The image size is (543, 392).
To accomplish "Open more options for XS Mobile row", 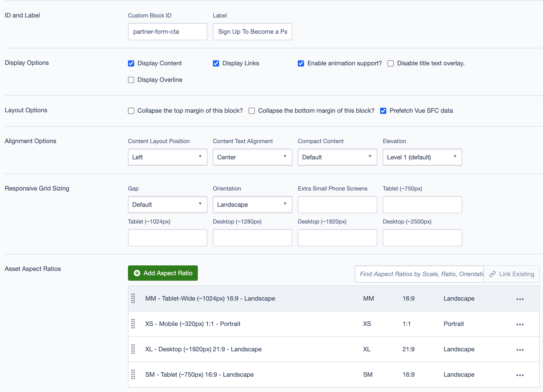I will tap(520, 325).
